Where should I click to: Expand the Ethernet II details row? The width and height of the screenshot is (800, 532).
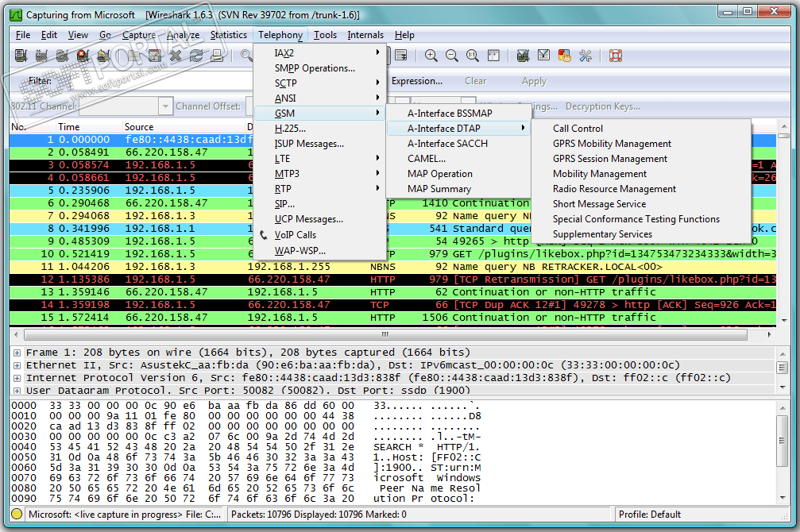[17, 365]
